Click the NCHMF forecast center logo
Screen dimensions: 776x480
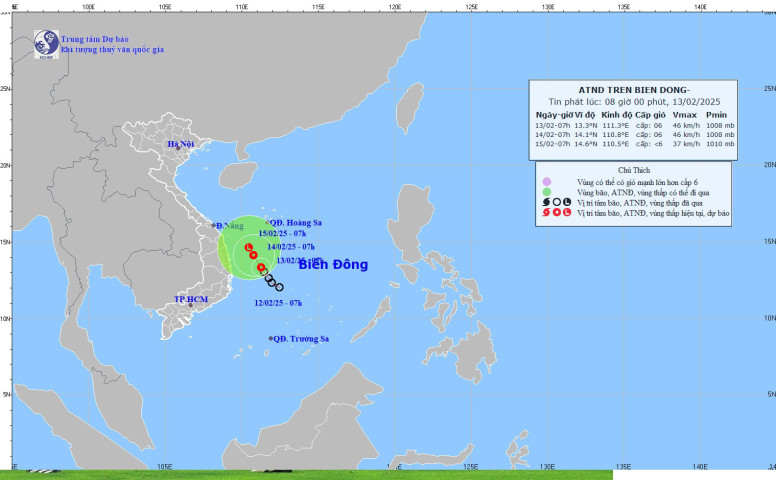click(x=47, y=45)
